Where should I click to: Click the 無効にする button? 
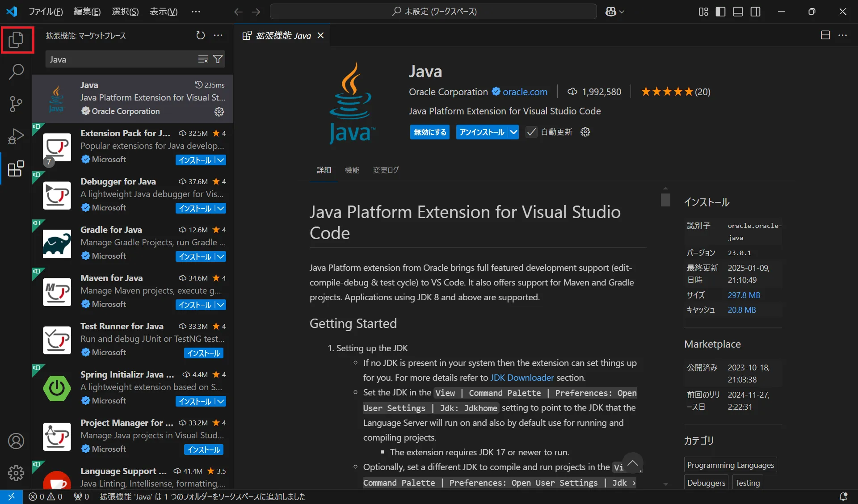[430, 132]
